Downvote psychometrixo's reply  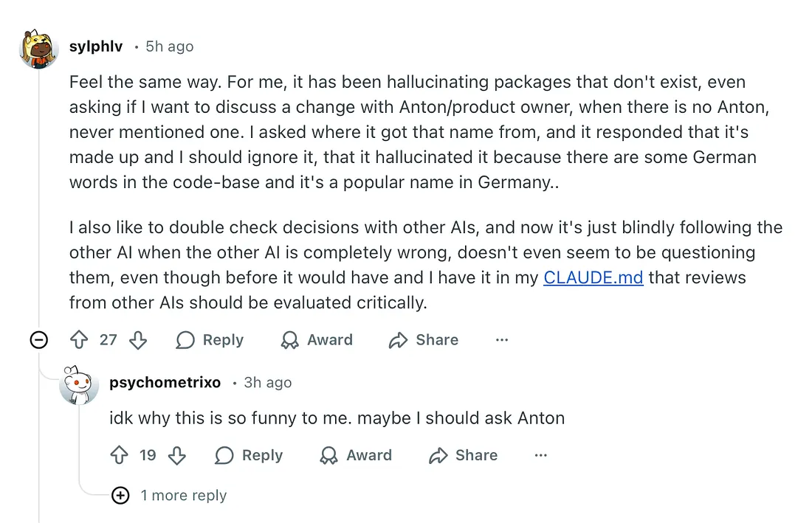click(177, 456)
